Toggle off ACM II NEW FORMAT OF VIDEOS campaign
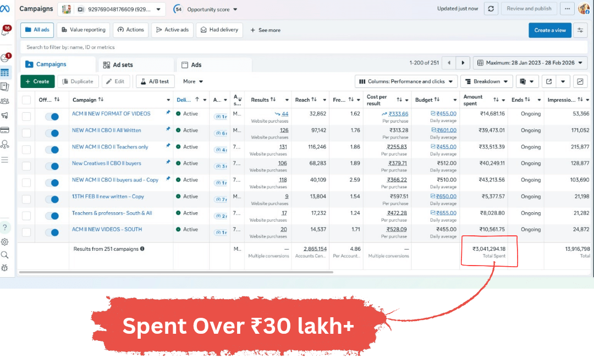 [52, 117]
